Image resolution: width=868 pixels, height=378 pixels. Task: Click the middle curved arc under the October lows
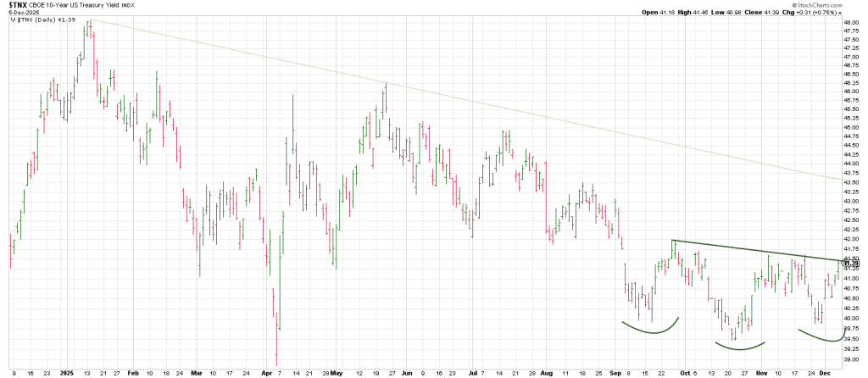click(x=740, y=347)
